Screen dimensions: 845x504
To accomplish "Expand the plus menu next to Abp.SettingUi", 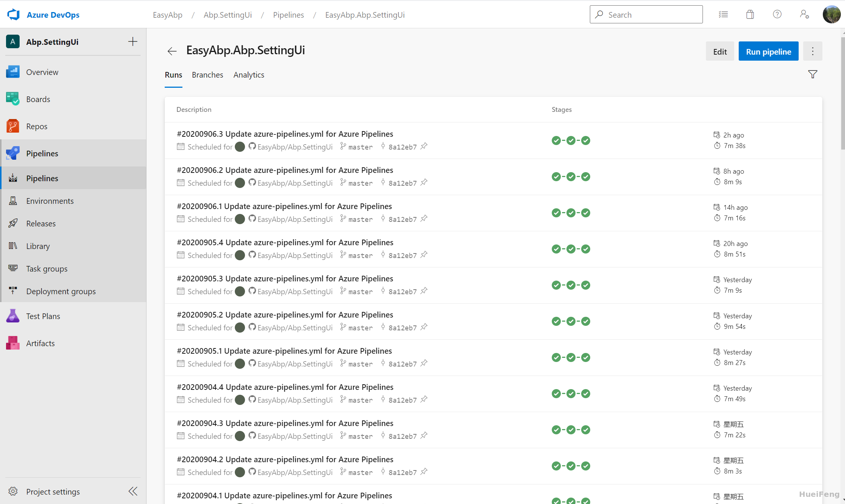I will click(133, 42).
